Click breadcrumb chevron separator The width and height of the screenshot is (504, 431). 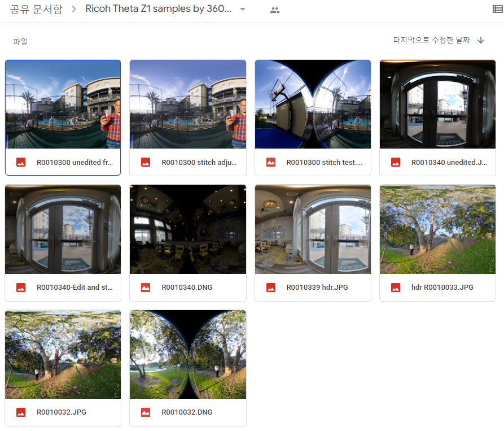tap(74, 9)
